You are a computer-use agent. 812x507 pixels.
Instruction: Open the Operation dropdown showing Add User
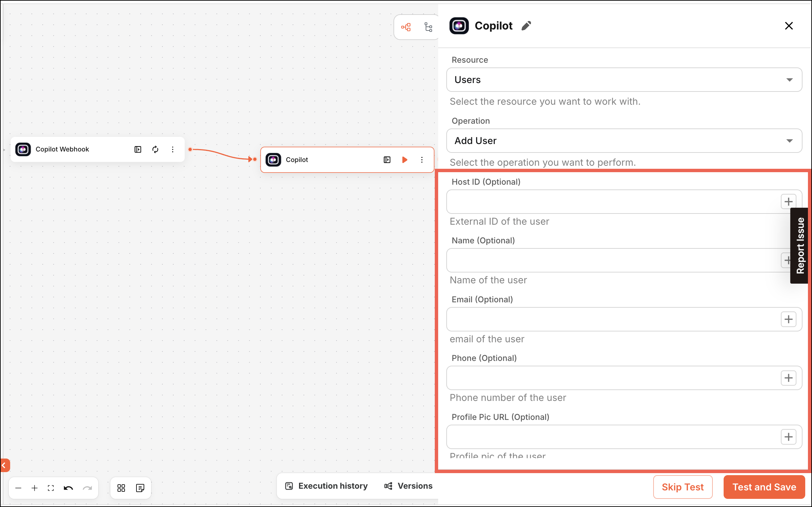624,141
